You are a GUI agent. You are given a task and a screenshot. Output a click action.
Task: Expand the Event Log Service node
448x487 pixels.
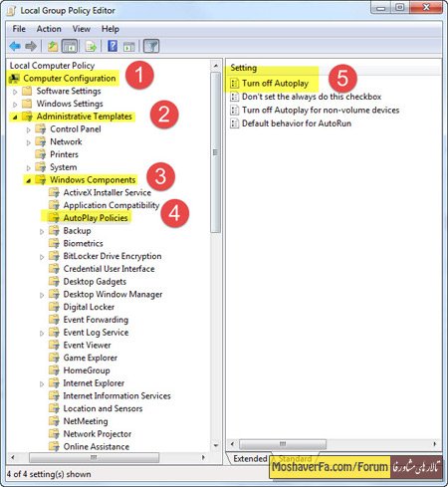[x=42, y=333]
